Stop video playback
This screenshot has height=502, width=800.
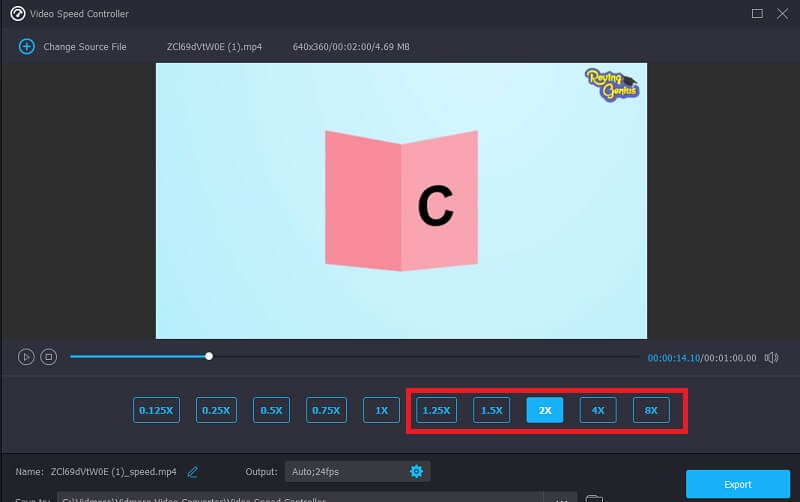pos(48,357)
